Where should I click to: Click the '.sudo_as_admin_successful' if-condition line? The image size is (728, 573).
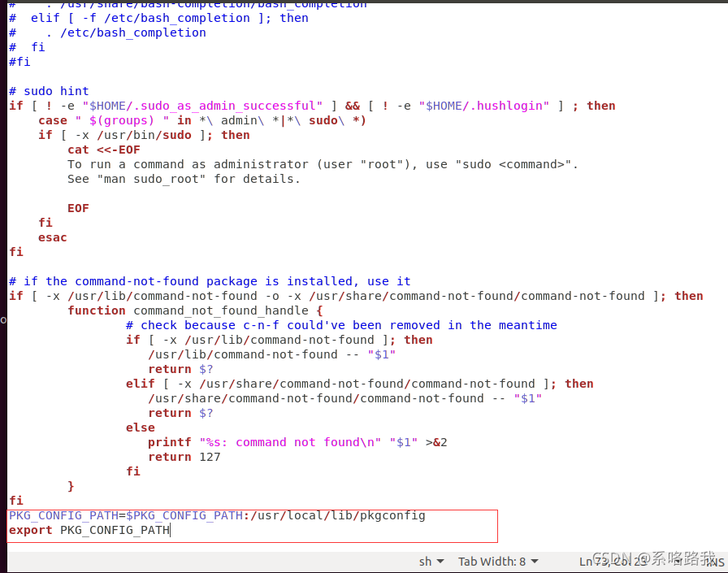(312, 106)
